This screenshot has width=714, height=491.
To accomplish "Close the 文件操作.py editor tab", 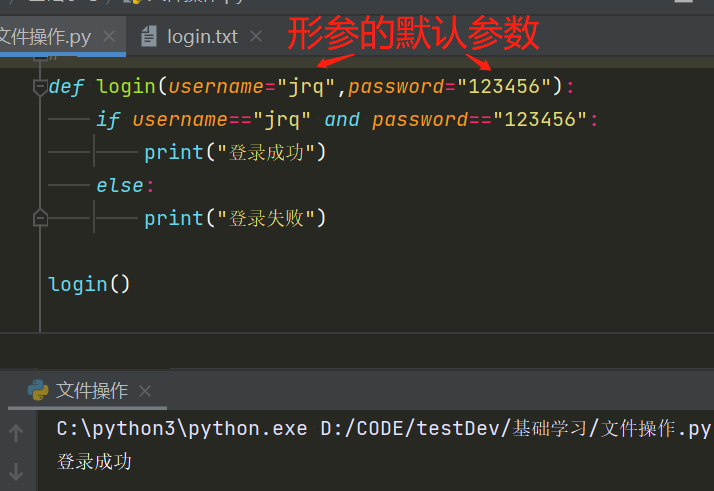I will [x=108, y=37].
